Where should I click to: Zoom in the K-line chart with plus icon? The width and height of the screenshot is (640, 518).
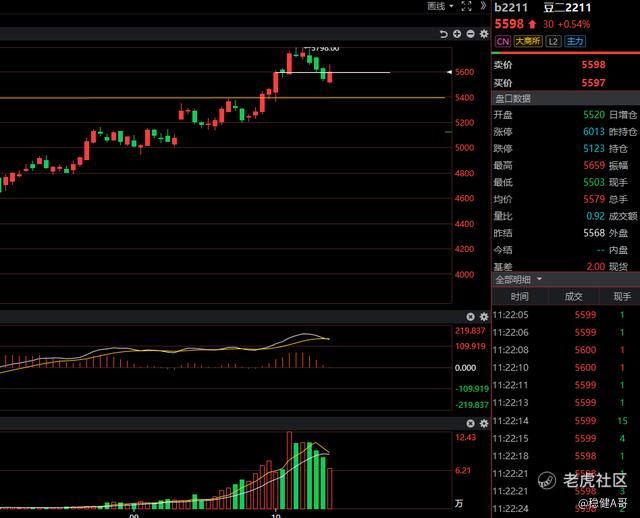pyautogui.click(x=457, y=34)
